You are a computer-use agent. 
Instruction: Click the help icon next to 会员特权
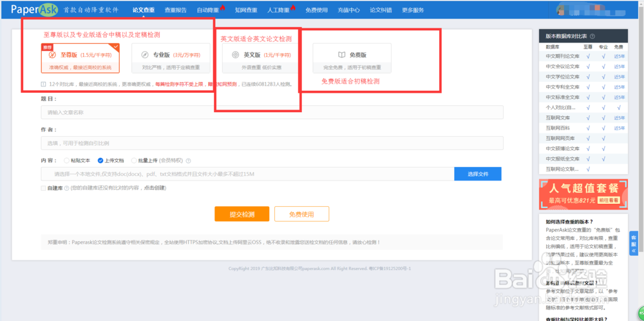[189, 160]
